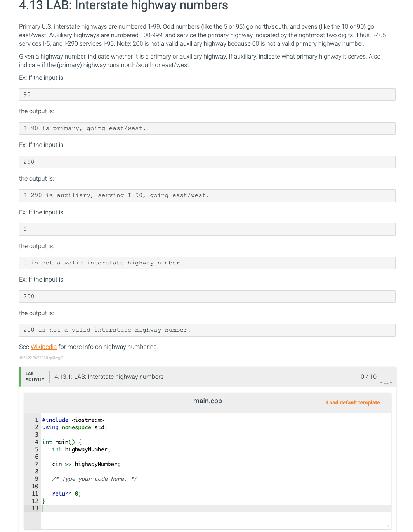Select the main.cpp file tab header

208,401
